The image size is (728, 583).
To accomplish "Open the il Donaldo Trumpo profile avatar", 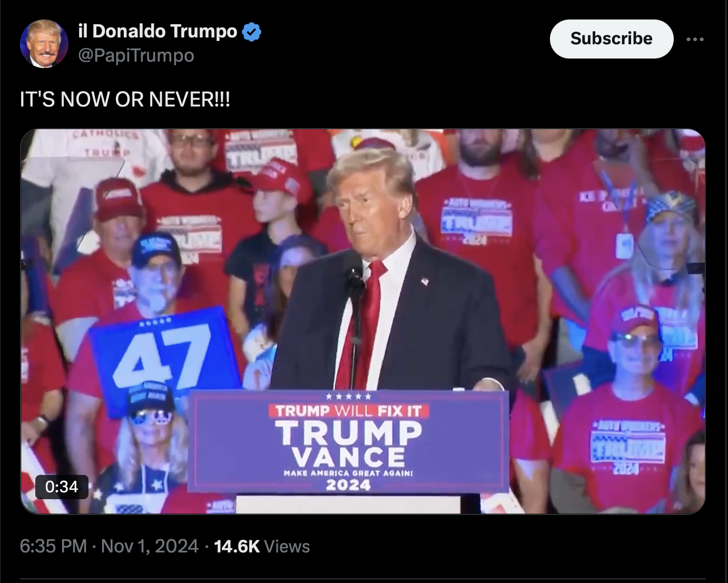I will 44,44.
